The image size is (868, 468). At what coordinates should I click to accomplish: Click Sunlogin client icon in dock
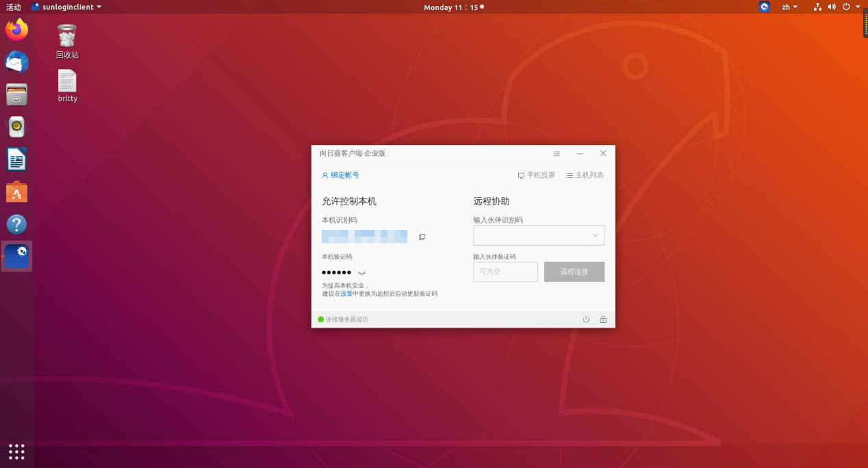[16, 257]
